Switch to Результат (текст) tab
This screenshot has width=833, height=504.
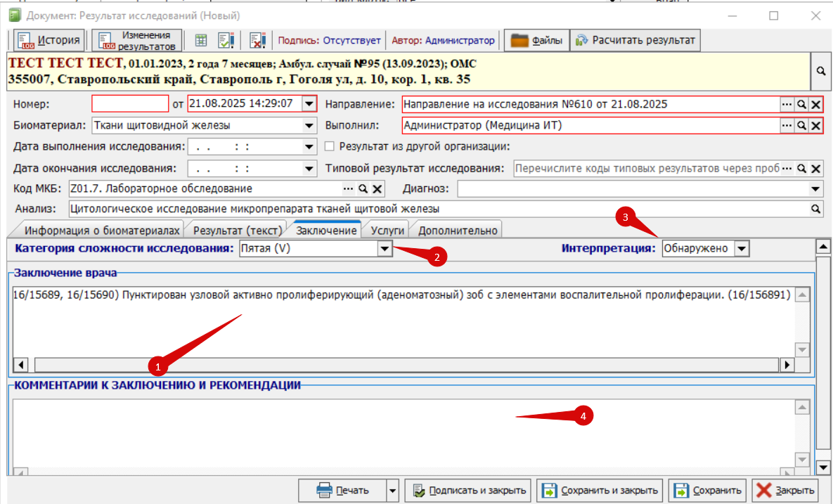pos(238,231)
